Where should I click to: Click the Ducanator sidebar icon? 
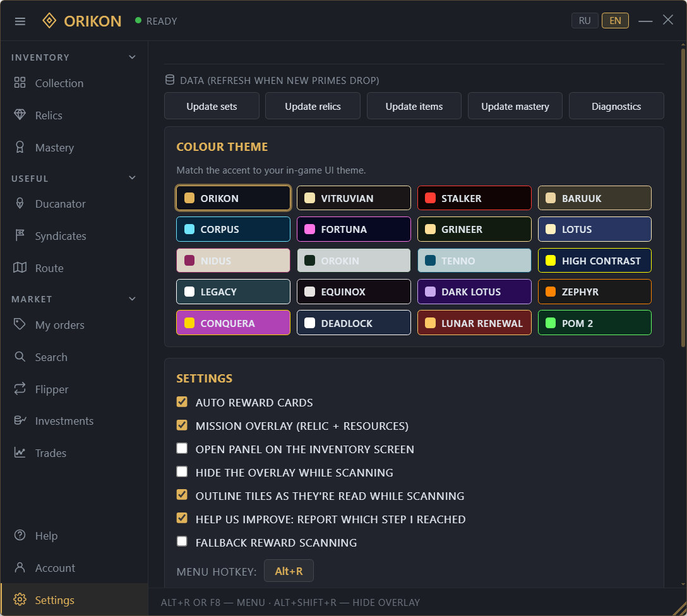coord(20,203)
